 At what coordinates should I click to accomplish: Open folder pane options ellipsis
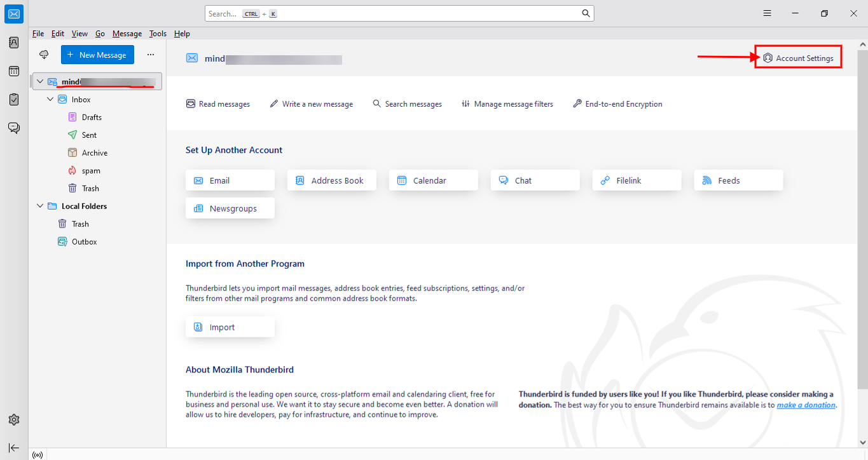(x=151, y=55)
